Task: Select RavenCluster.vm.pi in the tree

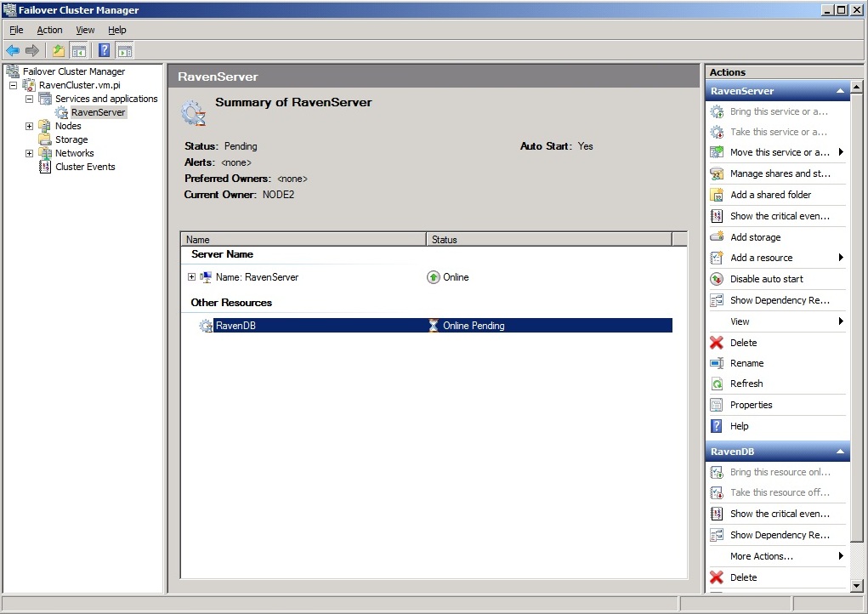Action: click(x=80, y=85)
